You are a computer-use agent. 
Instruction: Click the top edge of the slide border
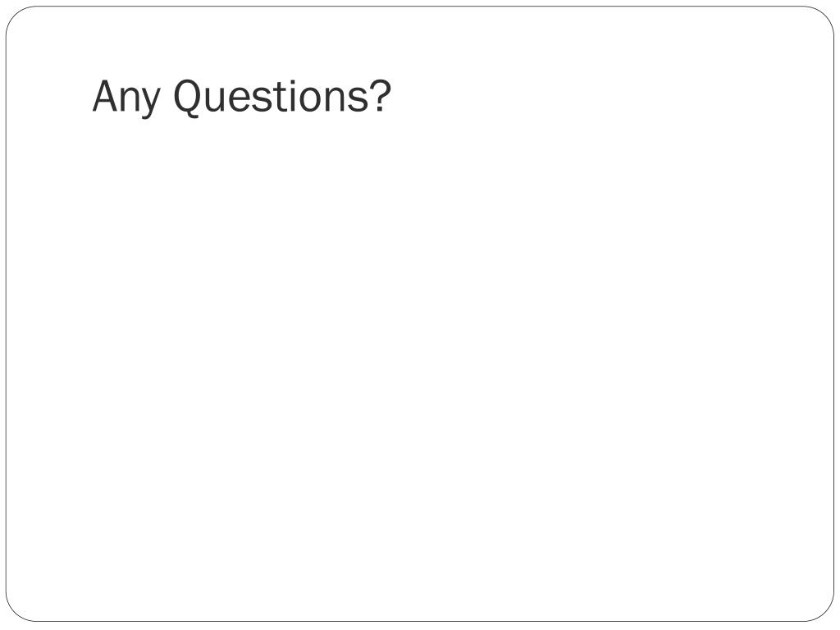(420, 7)
